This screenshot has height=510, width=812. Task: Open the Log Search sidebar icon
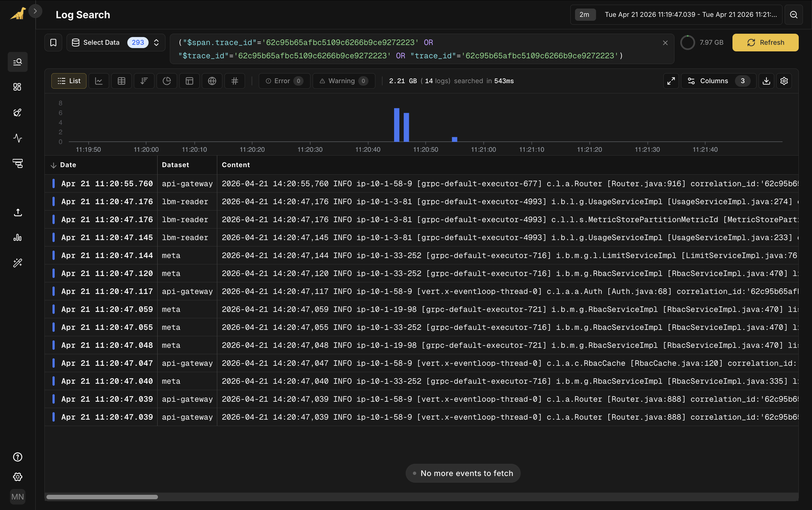pyautogui.click(x=17, y=62)
